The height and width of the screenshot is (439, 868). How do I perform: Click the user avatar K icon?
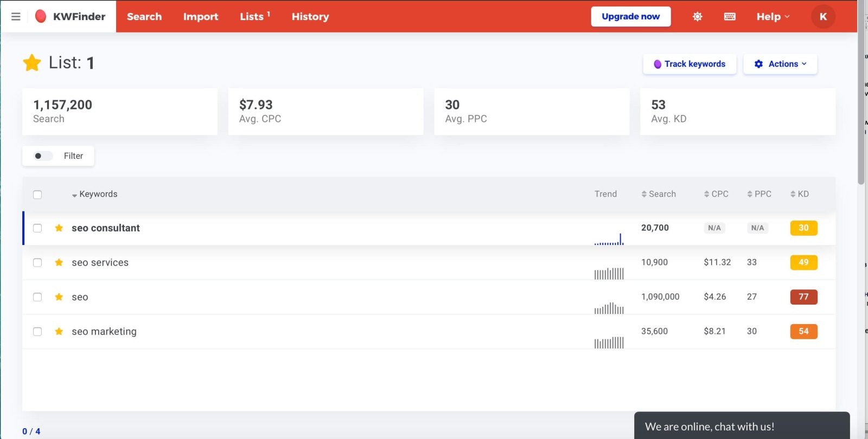[822, 17]
